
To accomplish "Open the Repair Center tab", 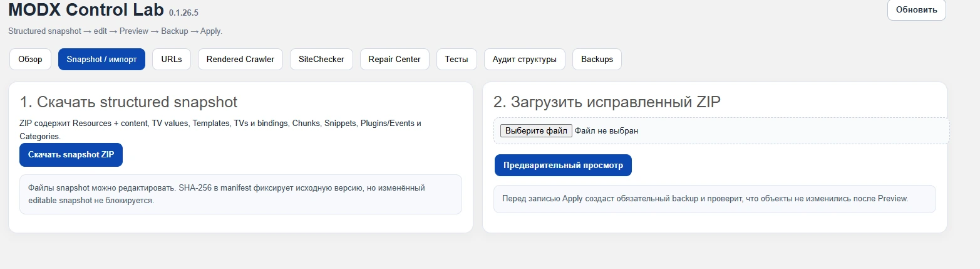I will 395,60.
